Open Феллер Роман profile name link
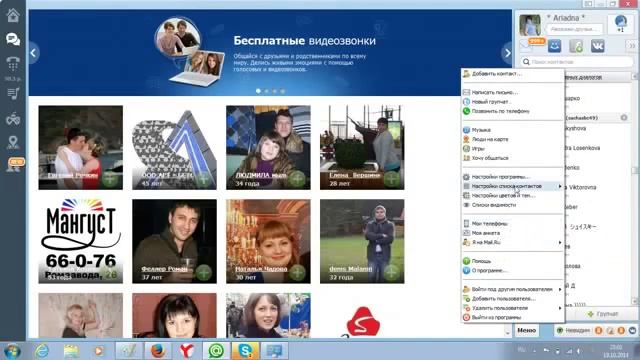This screenshot has height=360, width=640. point(164,269)
